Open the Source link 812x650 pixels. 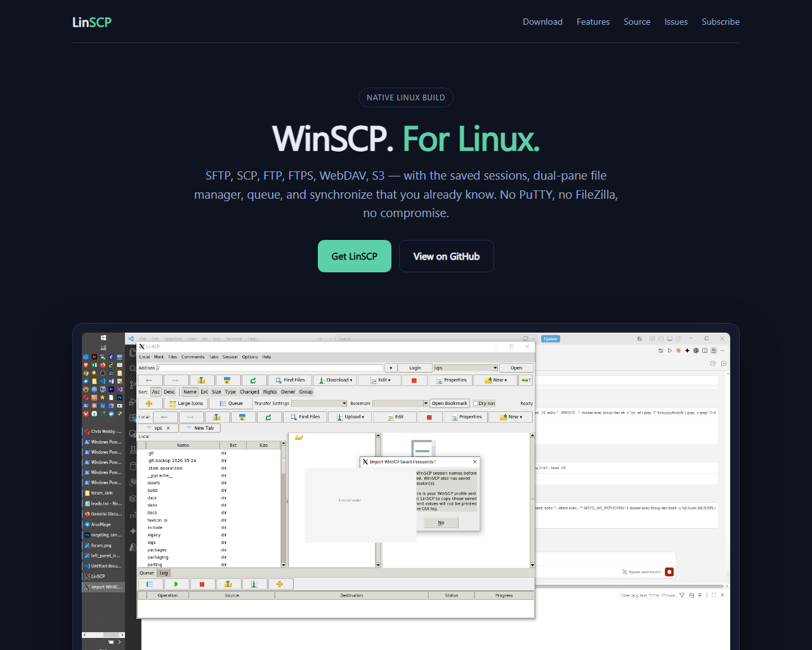click(637, 22)
